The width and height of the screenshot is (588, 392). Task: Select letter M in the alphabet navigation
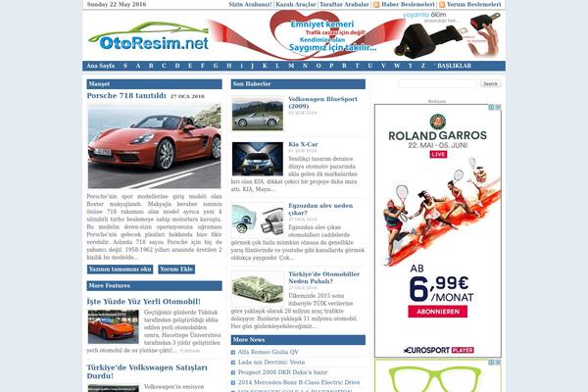(291, 66)
